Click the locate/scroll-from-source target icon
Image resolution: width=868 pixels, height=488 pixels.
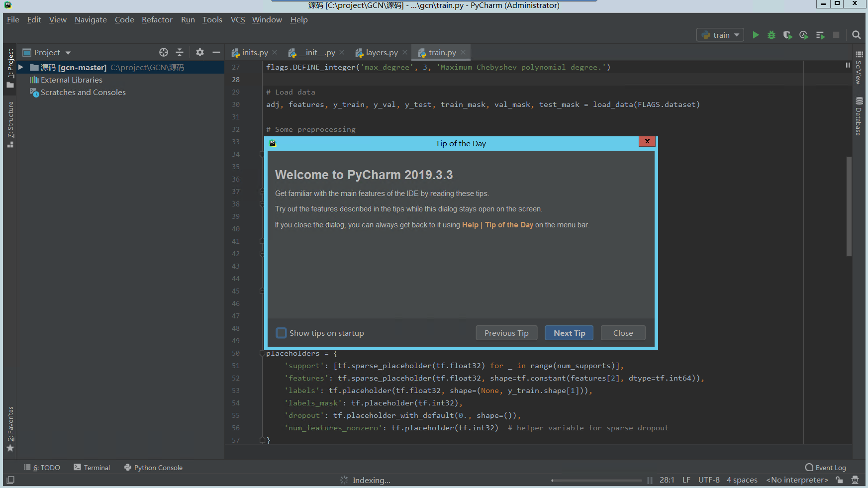(164, 52)
